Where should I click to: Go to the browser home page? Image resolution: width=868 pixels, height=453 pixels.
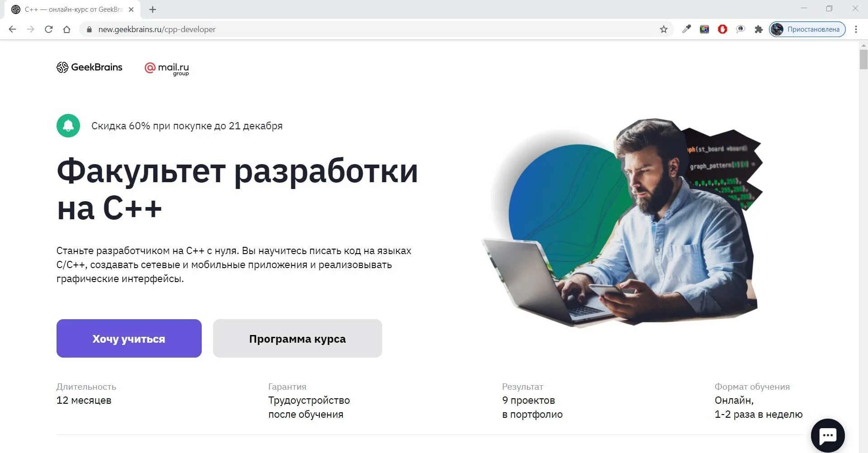tap(67, 29)
